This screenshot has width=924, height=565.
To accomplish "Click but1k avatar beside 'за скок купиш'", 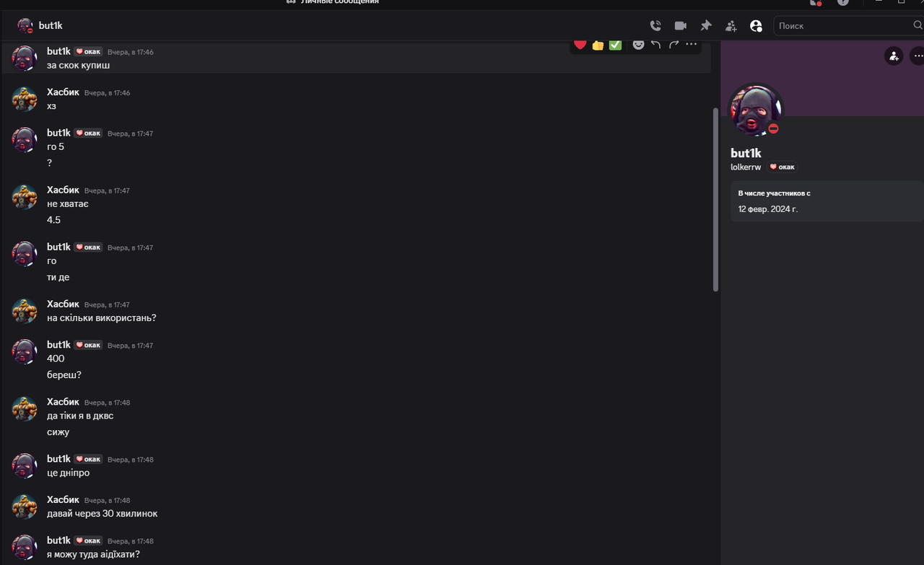I will [25, 58].
